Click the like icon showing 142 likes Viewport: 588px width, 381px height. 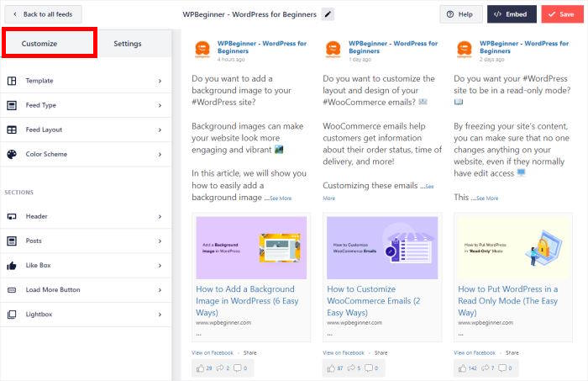[x=462, y=368]
